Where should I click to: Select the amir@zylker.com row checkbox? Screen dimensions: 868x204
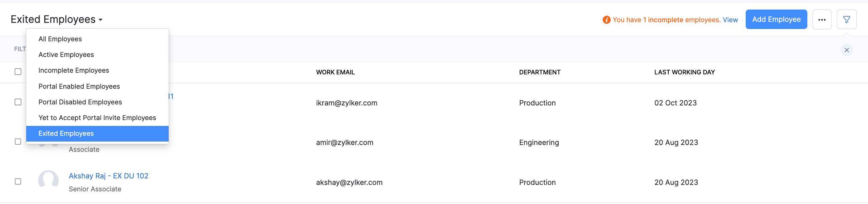(18, 142)
